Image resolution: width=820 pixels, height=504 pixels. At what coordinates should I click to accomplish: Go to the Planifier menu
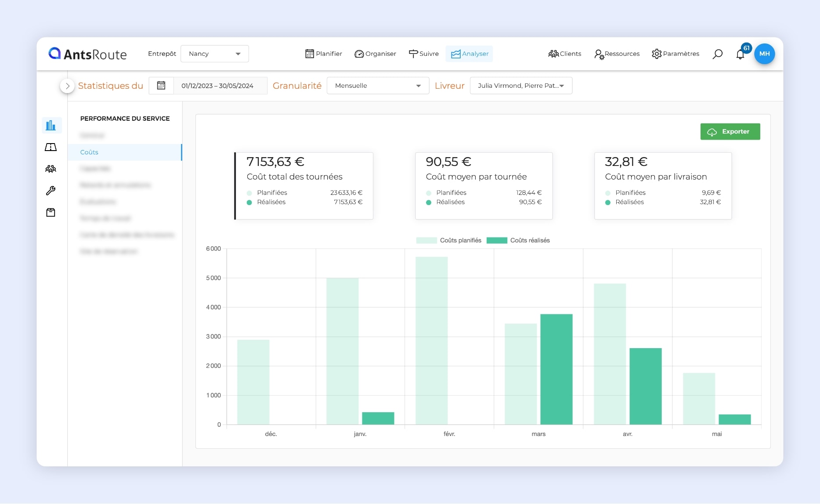(324, 54)
